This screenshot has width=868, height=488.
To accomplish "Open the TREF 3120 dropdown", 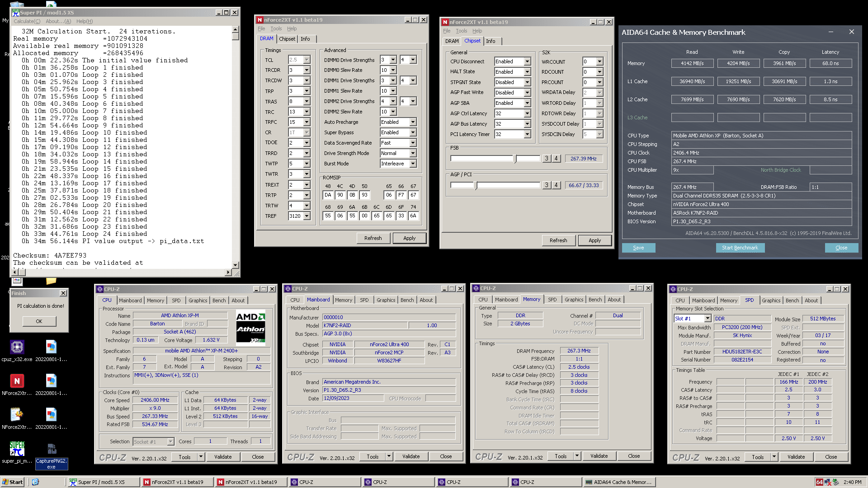I will pyautogui.click(x=307, y=216).
